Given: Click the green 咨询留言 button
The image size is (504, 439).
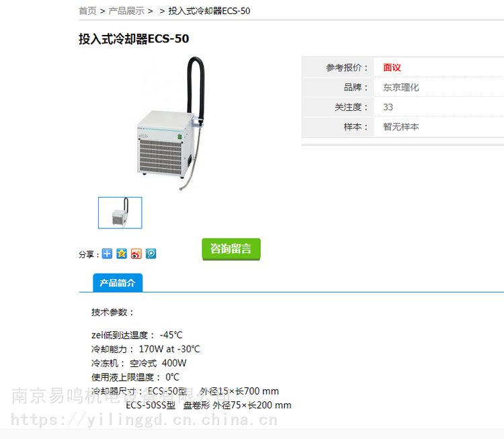Looking at the screenshot, I should point(231,249).
